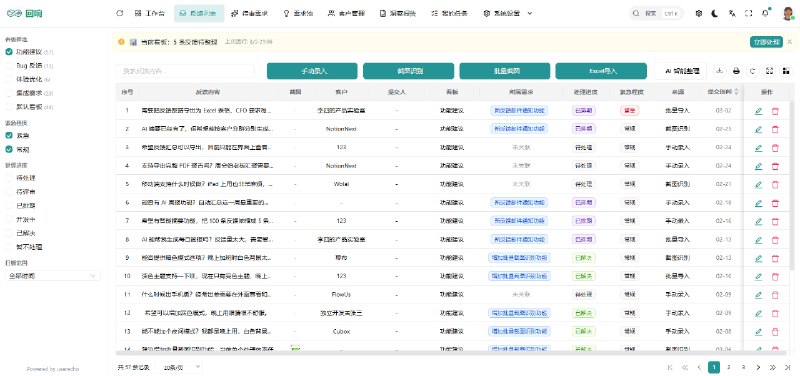Go to page 3
The height and width of the screenshot is (376, 800).
743,367
